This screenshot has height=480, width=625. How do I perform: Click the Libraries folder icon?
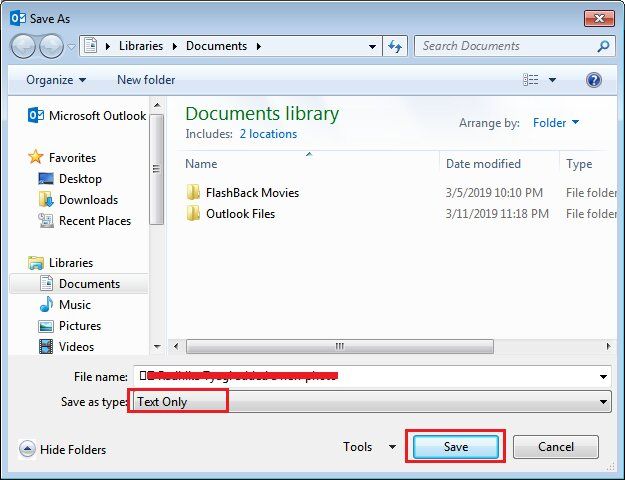pyautogui.click(x=36, y=263)
